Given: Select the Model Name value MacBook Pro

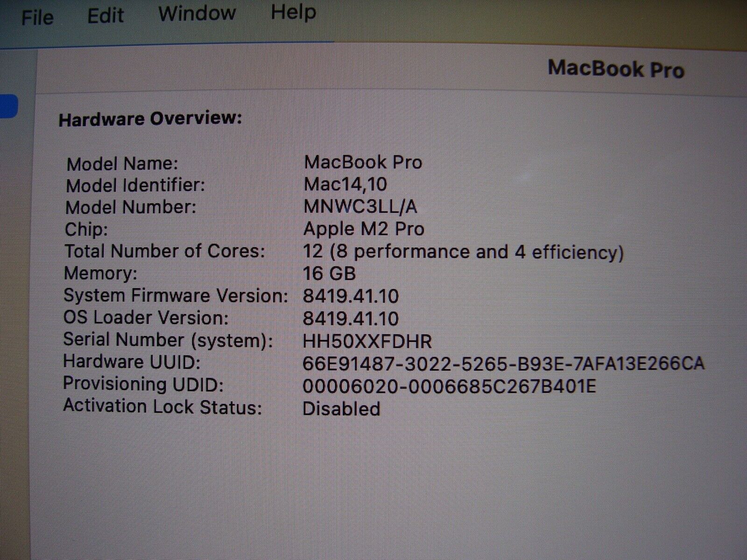Looking at the screenshot, I should tap(363, 162).
